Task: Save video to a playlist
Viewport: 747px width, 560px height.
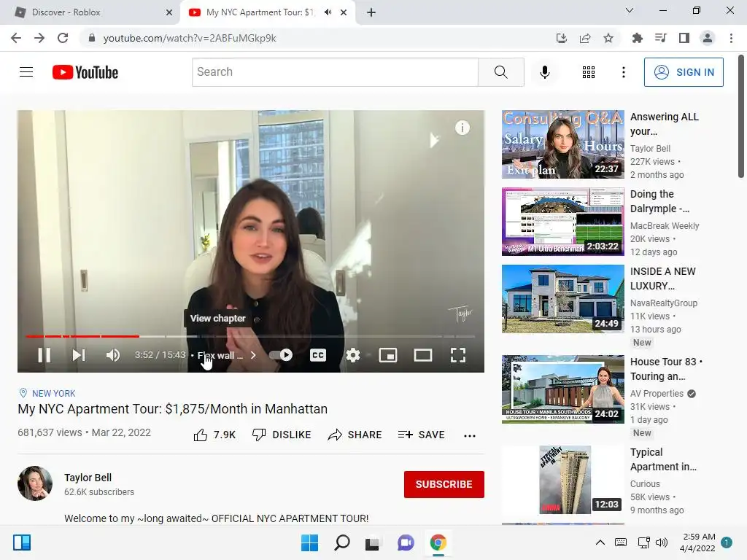Action: tap(422, 435)
